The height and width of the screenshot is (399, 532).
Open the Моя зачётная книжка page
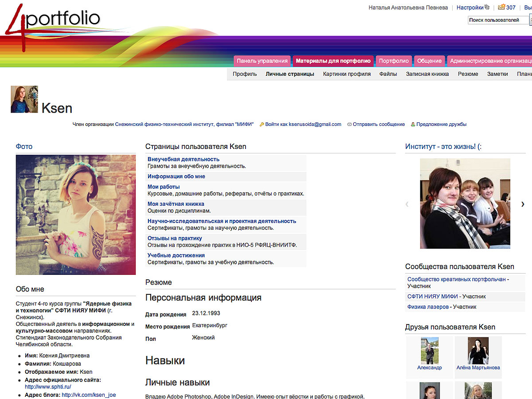[x=176, y=204]
